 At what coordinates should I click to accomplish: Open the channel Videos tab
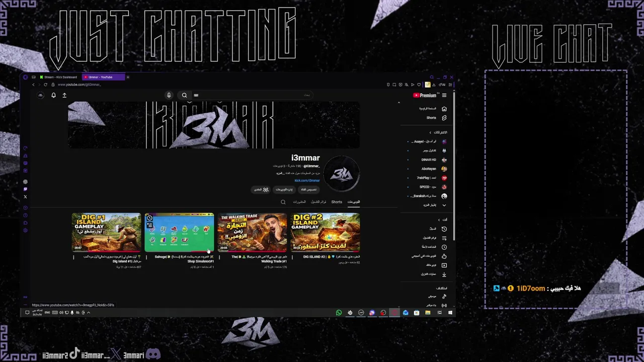click(x=354, y=202)
